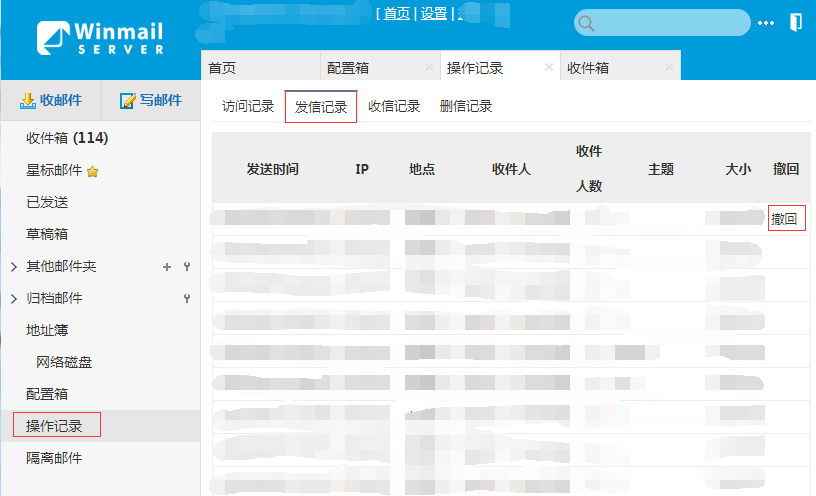Click the 写邮件 compose mail icon

pyautogui.click(x=127, y=100)
